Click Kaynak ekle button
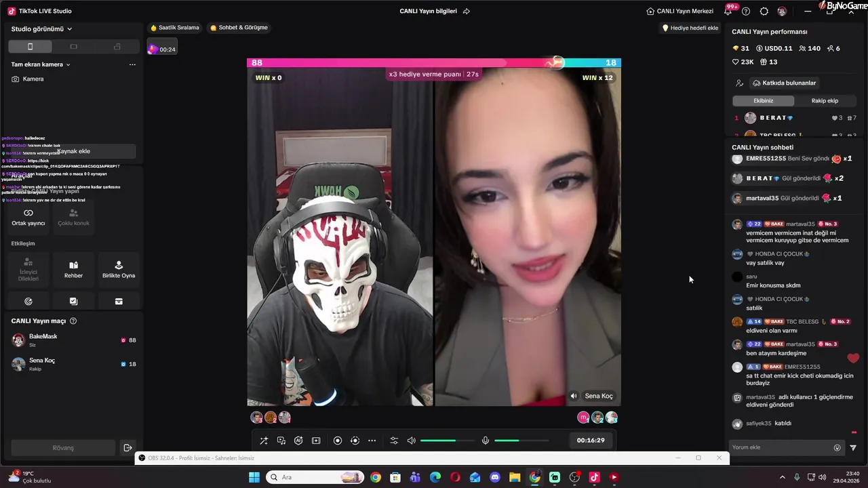 [73, 151]
